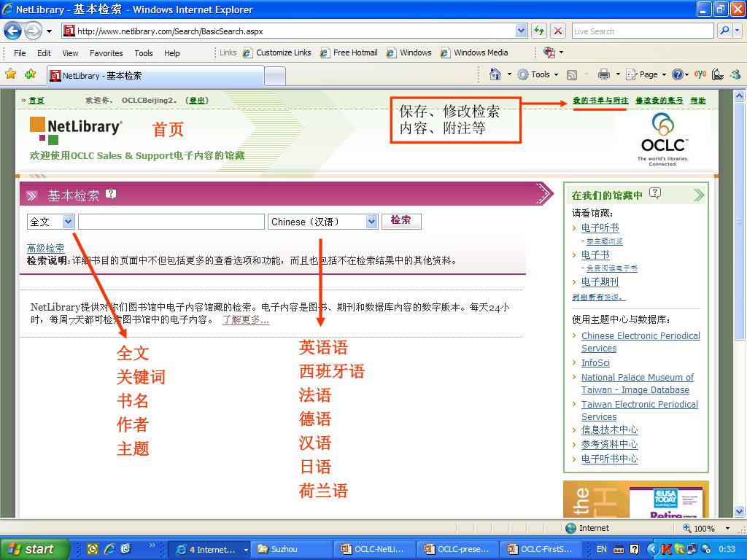The width and height of the screenshot is (747, 560).
Task: Open the Chinese (汉语) language dropdown
Action: (323, 222)
